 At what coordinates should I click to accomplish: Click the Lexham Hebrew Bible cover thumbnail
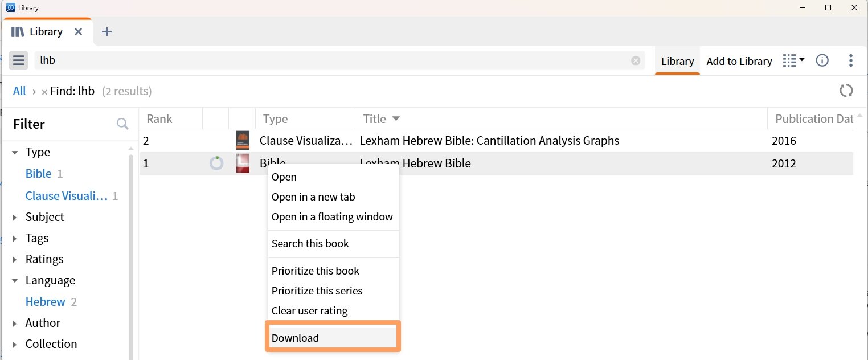pyautogui.click(x=243, y=163)
